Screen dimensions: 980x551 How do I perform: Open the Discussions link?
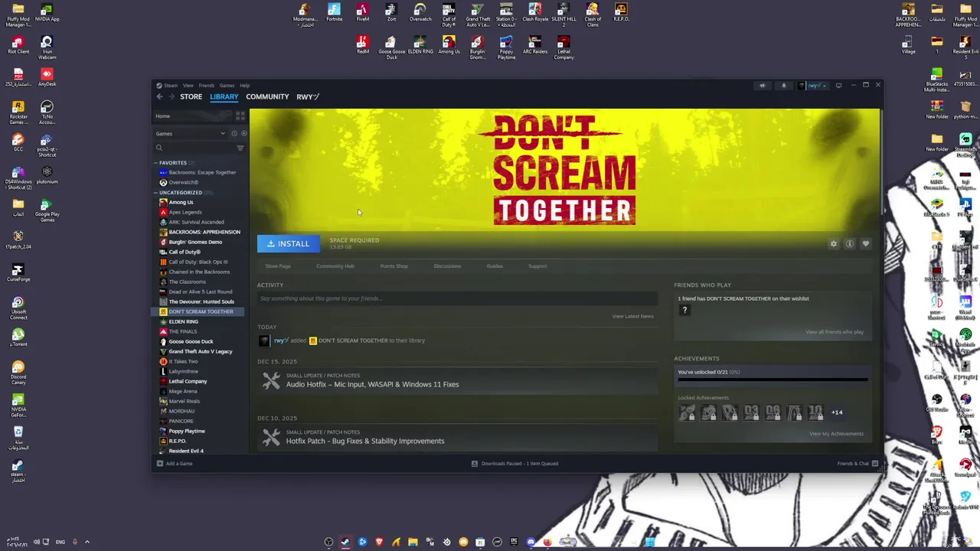point(447,266)
